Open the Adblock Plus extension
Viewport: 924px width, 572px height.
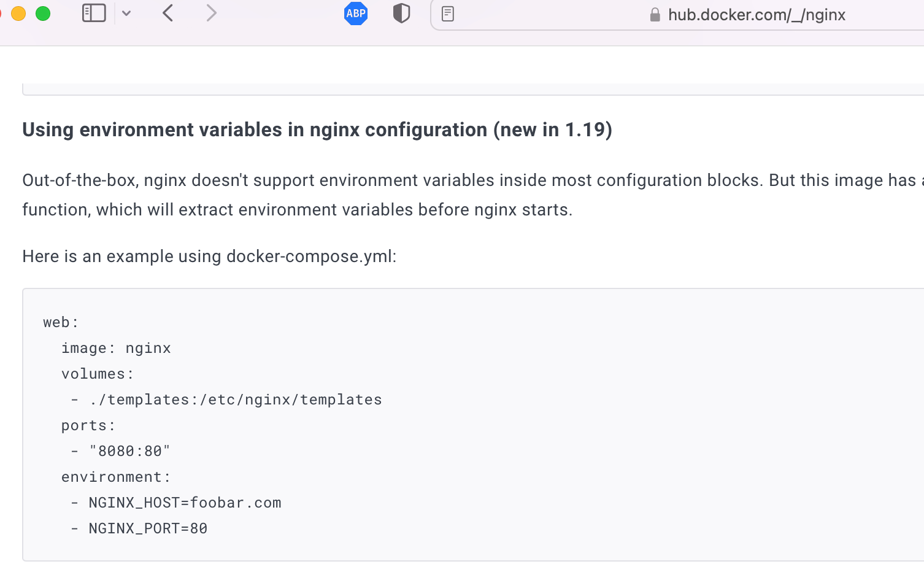point(356,14)
